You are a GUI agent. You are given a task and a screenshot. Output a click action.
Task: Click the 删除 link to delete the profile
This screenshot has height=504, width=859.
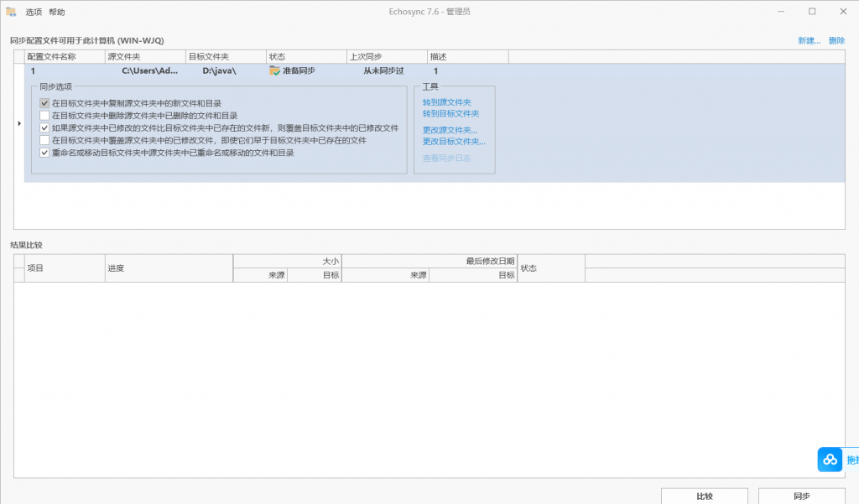coord(836,39)
